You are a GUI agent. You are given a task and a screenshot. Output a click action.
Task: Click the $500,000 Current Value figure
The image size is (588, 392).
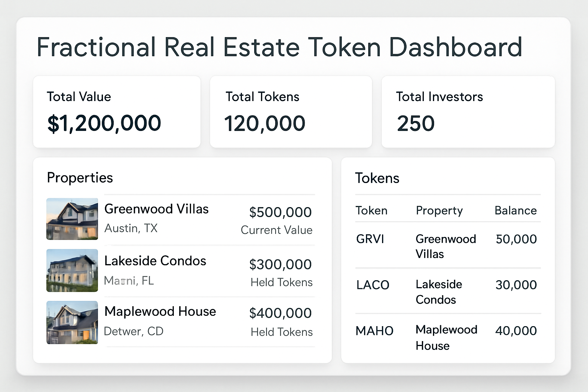pos(280,212)
